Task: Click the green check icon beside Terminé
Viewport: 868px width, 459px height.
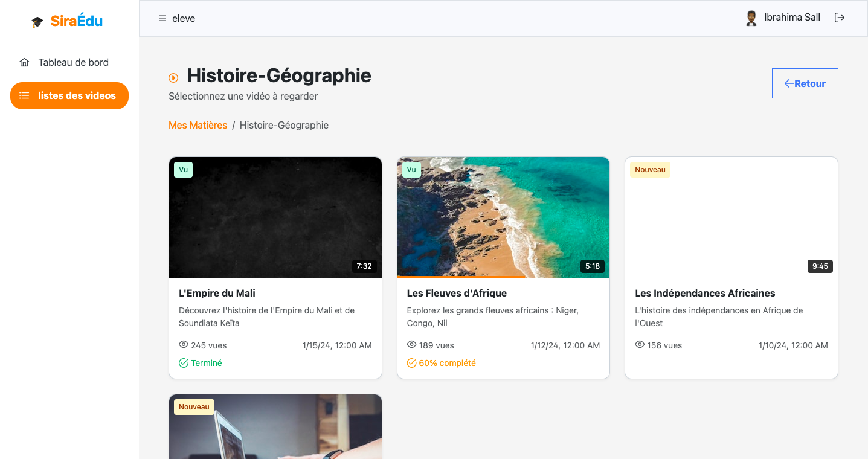Action: (x=184, y=363)
